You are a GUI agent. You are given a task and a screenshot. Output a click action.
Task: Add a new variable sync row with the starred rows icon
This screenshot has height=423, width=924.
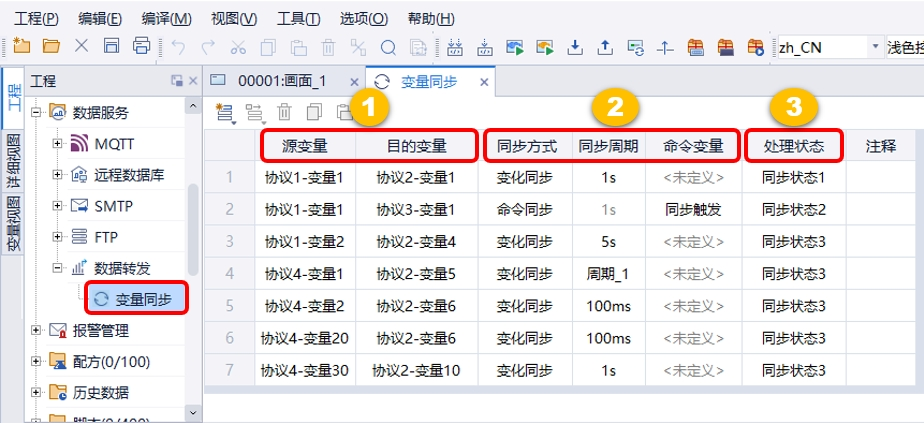tap(225, 113)
